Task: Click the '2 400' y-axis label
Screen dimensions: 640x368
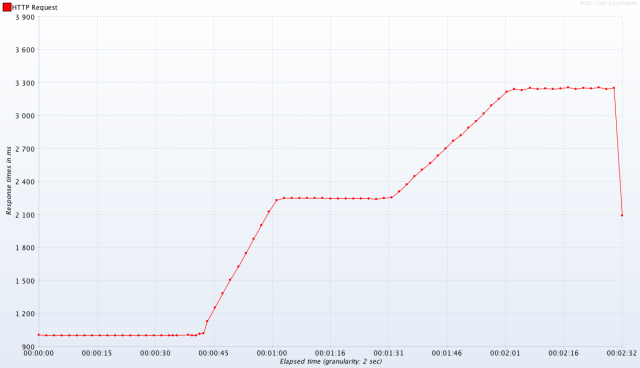Action: click(x=25, y=182)
